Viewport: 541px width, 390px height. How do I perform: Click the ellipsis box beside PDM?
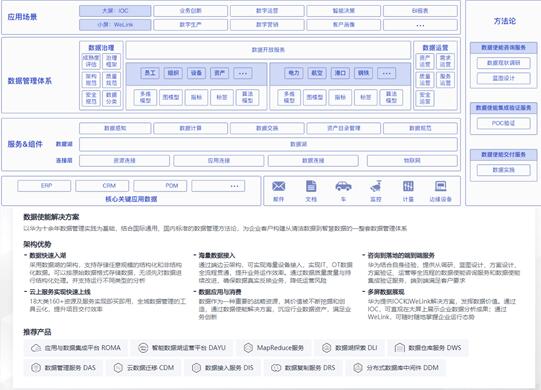(218, 186)
